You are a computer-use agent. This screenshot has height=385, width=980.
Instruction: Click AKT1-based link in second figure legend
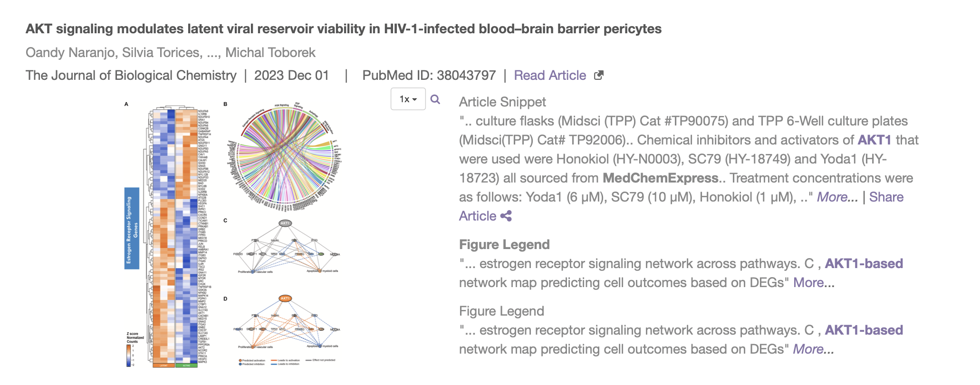pos(864,330)
